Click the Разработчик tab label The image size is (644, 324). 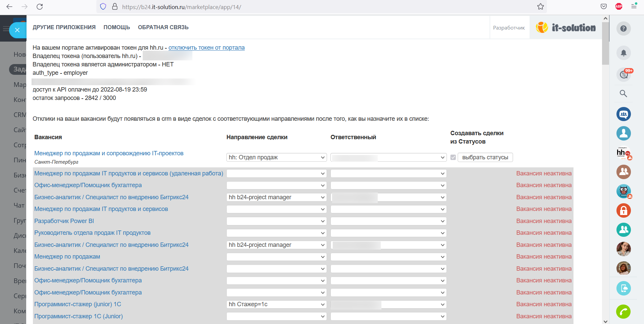pyautogui.click(x=509, y=28)
